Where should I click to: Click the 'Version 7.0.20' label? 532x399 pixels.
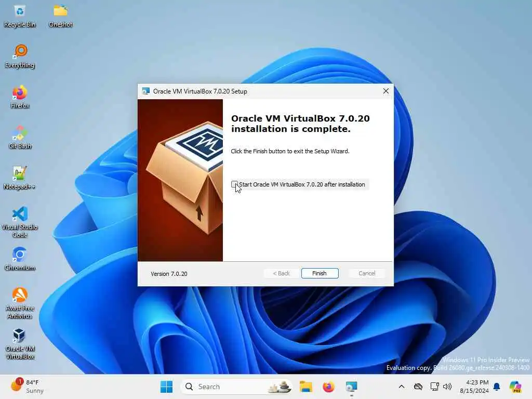point(169,274)
